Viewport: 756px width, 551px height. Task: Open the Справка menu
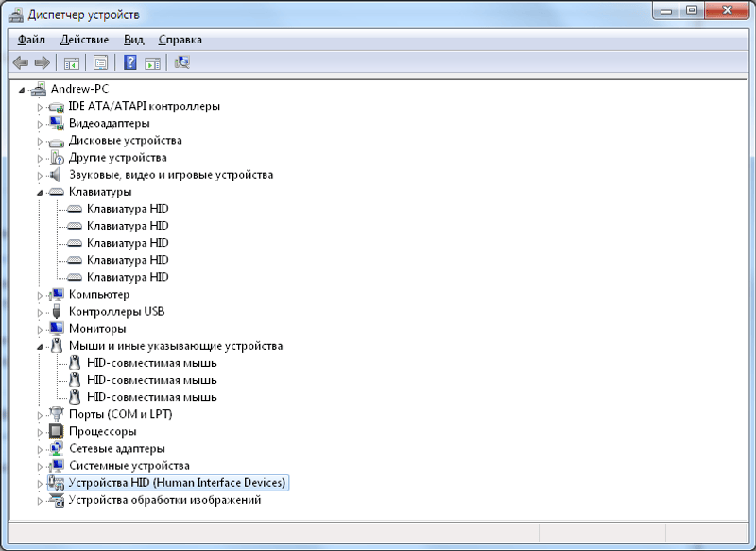180,40
